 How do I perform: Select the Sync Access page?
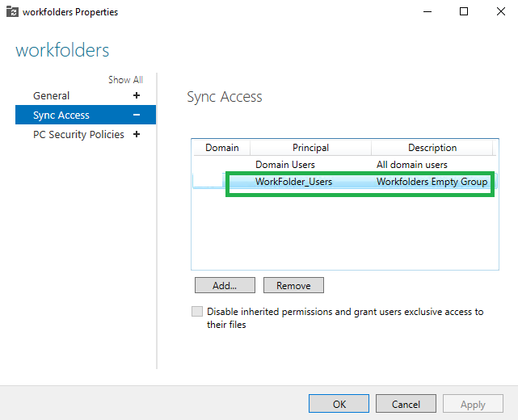[61, 115]
